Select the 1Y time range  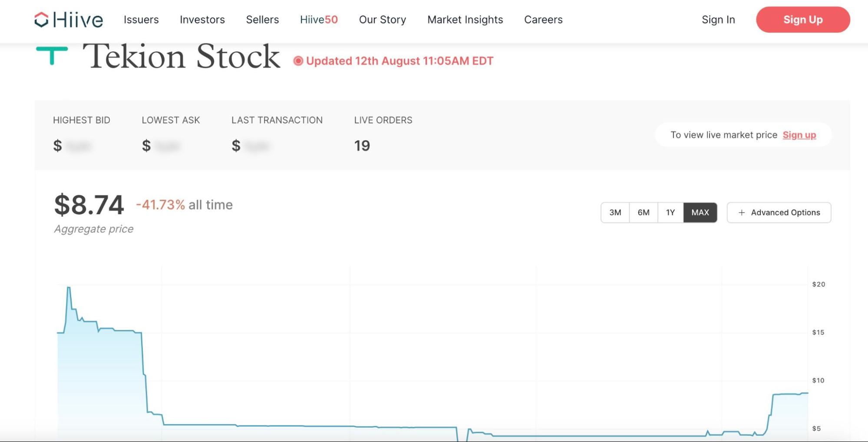point(670,213)
